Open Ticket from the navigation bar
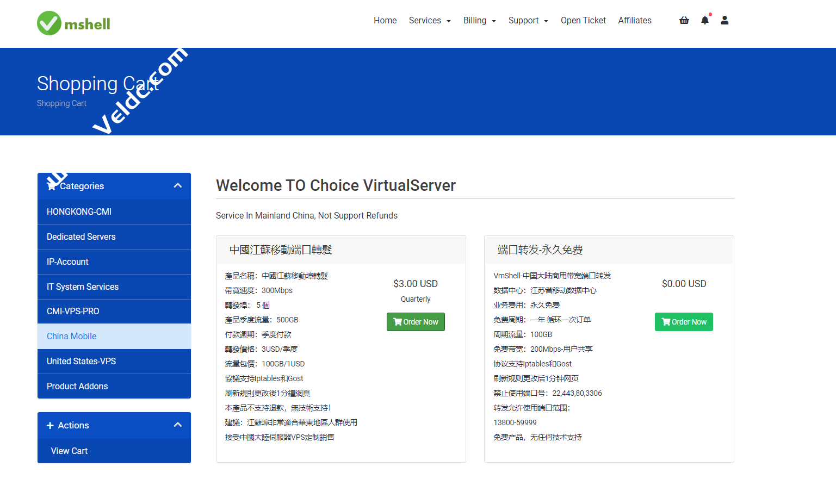The width and height of the screenshot is (836, 504). coord(583,20)
